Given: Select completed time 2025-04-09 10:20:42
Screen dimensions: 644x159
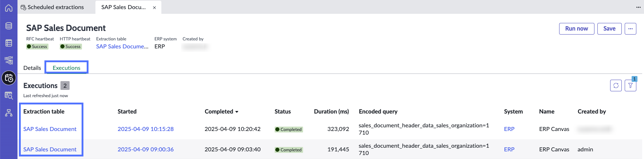Looking at the screenshot, I should [x=232, y=129].
